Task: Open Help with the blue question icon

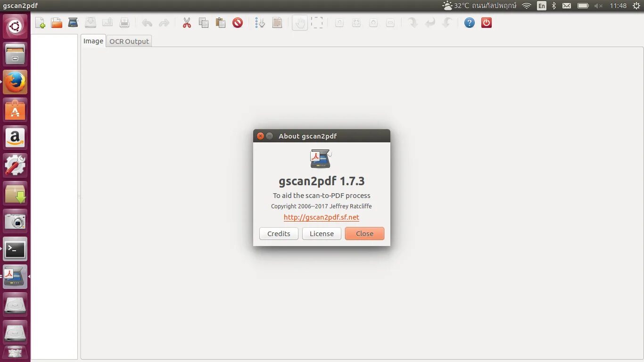Action: tap(470, 23)
